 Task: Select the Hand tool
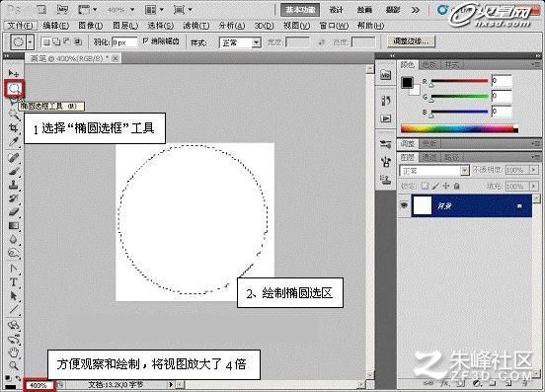[13, 353]
